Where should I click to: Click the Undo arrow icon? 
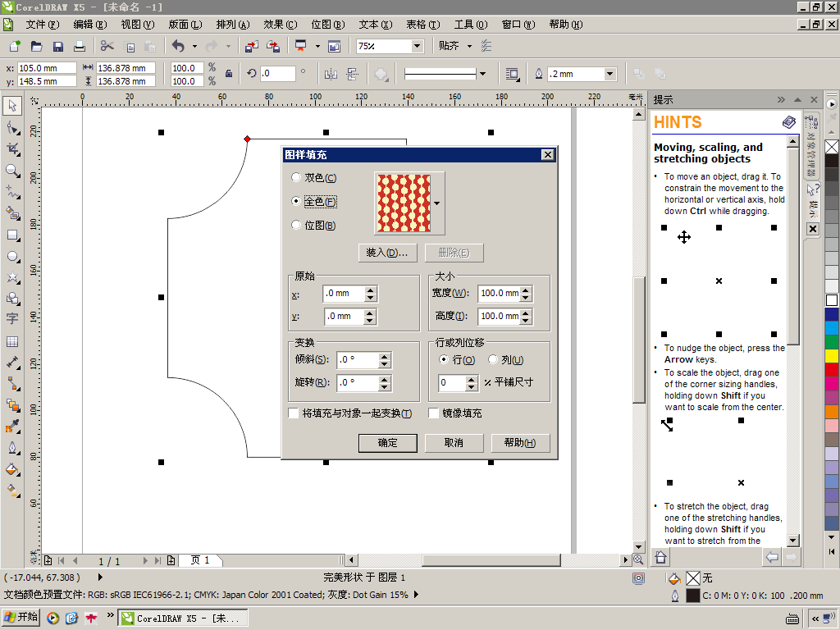pyautogui.click(x=178, y=47)
